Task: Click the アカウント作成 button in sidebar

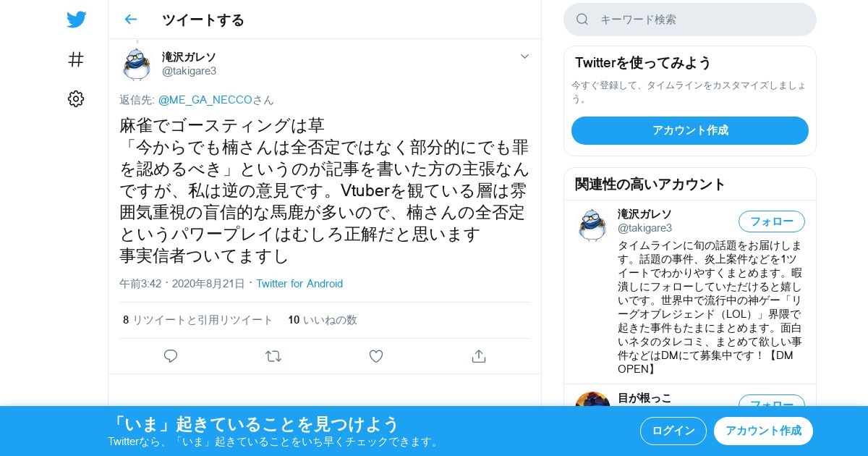Action: [690, 130]
